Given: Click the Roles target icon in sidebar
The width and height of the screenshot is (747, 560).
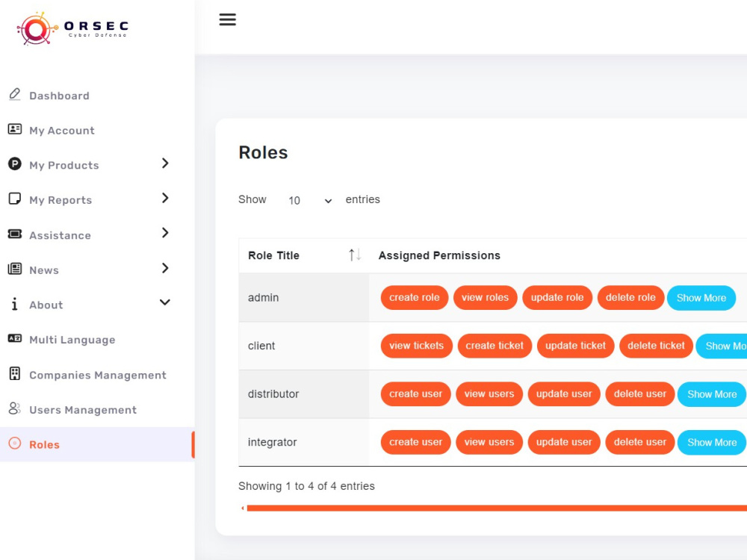Looking at the screenshot, I should pyautogui.click(x=14, y=444).
